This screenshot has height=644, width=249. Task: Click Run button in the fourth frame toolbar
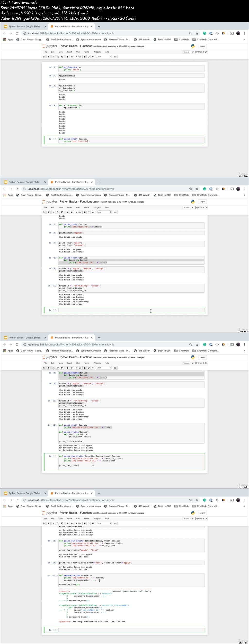tap(79, 523)
